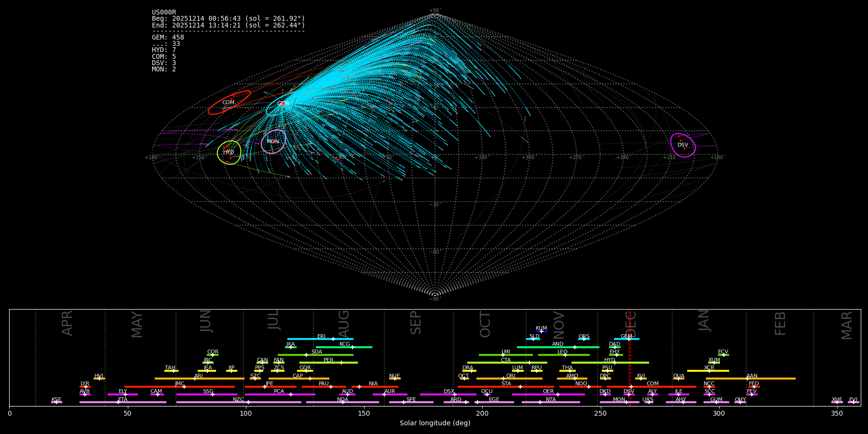Viewport: 868px width, 434px height.
Task: Click the −90° pole label on map
Action: [435, 299]
